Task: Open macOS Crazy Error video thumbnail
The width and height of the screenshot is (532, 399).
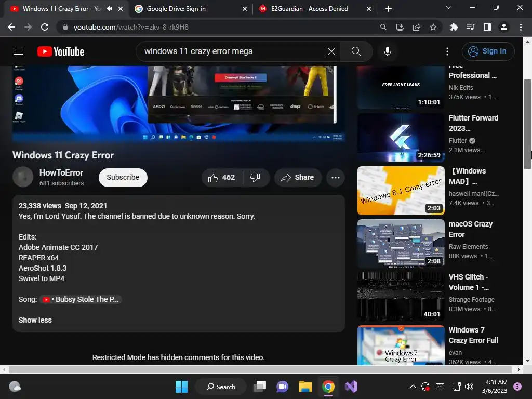Action: coord(401,244)
